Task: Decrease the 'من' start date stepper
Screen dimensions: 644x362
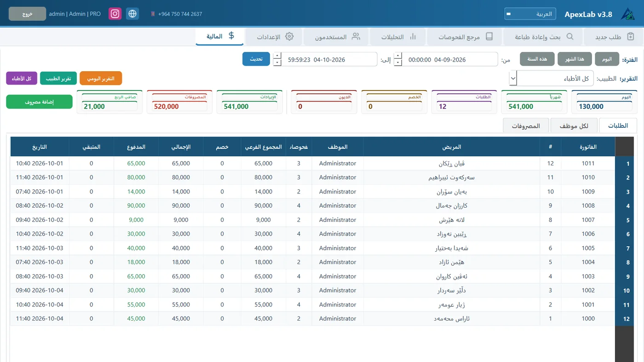Action: tap(398, 63)
